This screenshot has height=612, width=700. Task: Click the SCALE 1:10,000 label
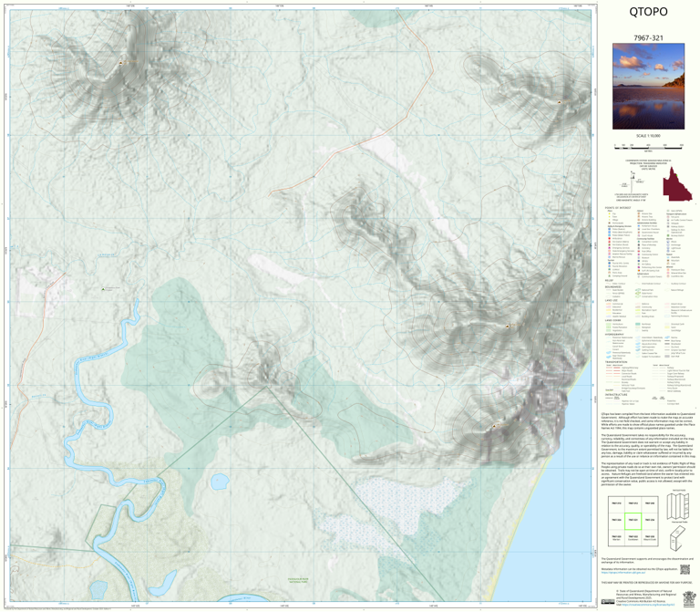point(648,136)
